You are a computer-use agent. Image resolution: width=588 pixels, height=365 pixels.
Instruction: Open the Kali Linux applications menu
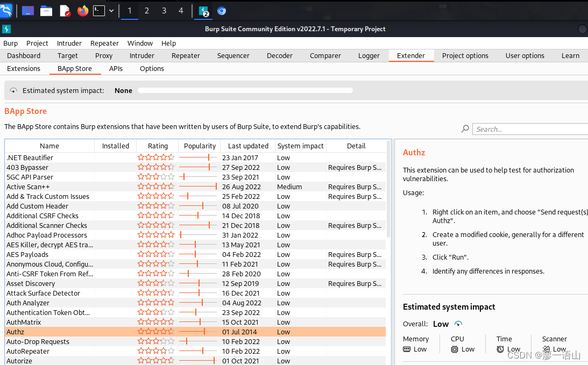click(x=5, y=11)
